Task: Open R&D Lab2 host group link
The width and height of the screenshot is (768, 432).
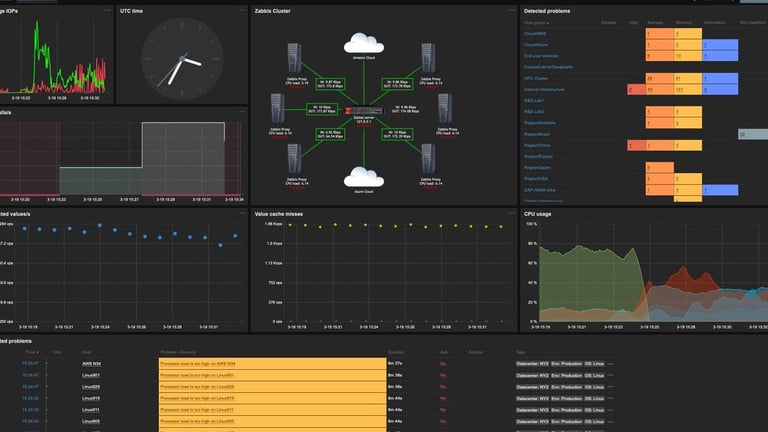Action: click(x=534, y=112)
